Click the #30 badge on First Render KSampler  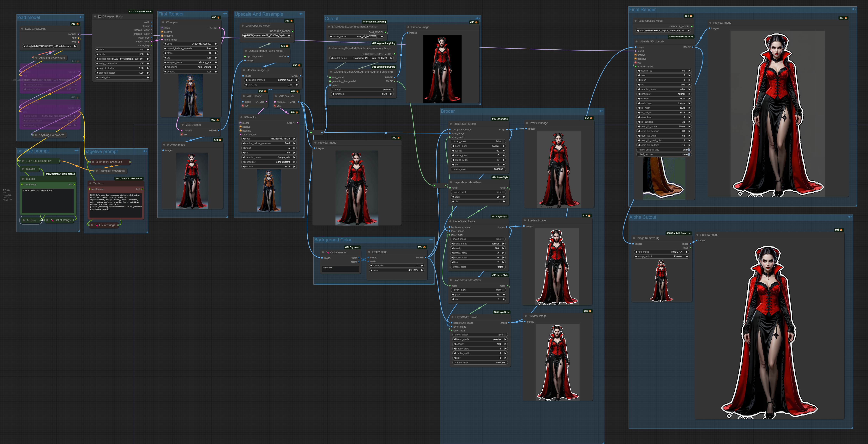216,17
